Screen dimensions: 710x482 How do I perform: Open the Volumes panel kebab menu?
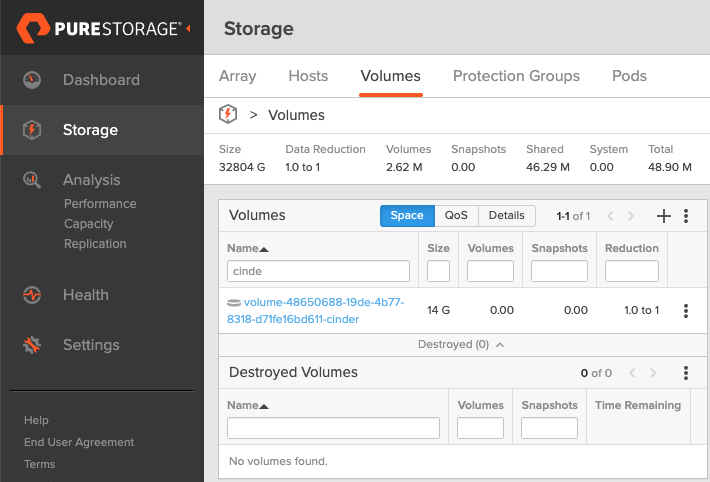pyautogui.click(x=686, y=216)
